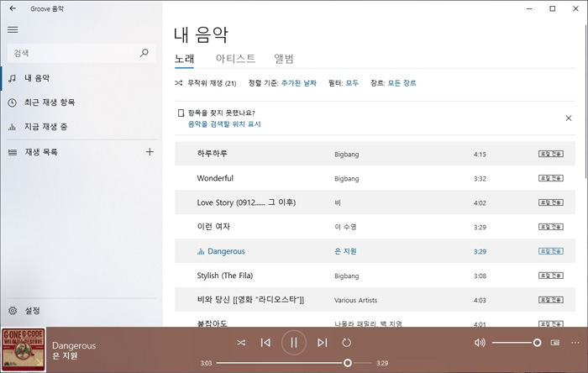Click the artist 은 지원 in the list
Image resolution: width=588 pixels, height=373 pixels.
[x=345, y=251]
